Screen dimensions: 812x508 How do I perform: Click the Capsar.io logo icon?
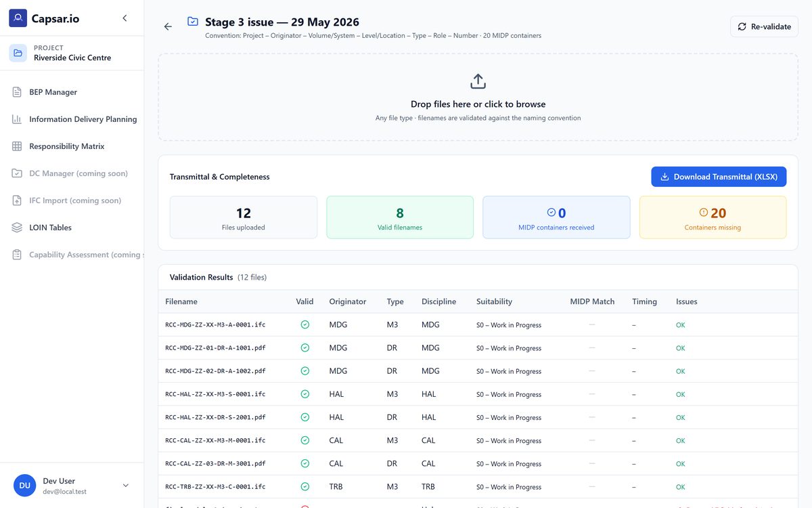point(18,18)
